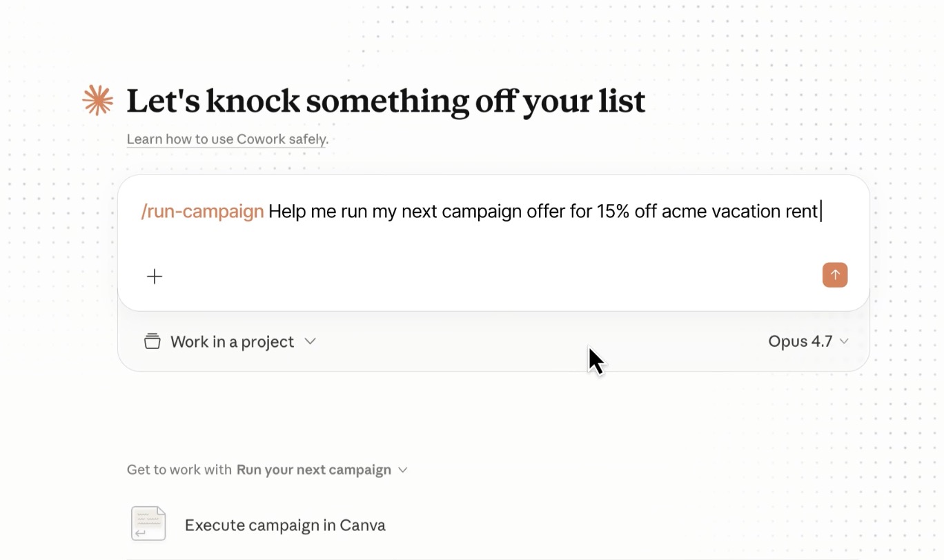The image size is (944, 560).
Task: Click the project stack icon
Action: point(152,341)
